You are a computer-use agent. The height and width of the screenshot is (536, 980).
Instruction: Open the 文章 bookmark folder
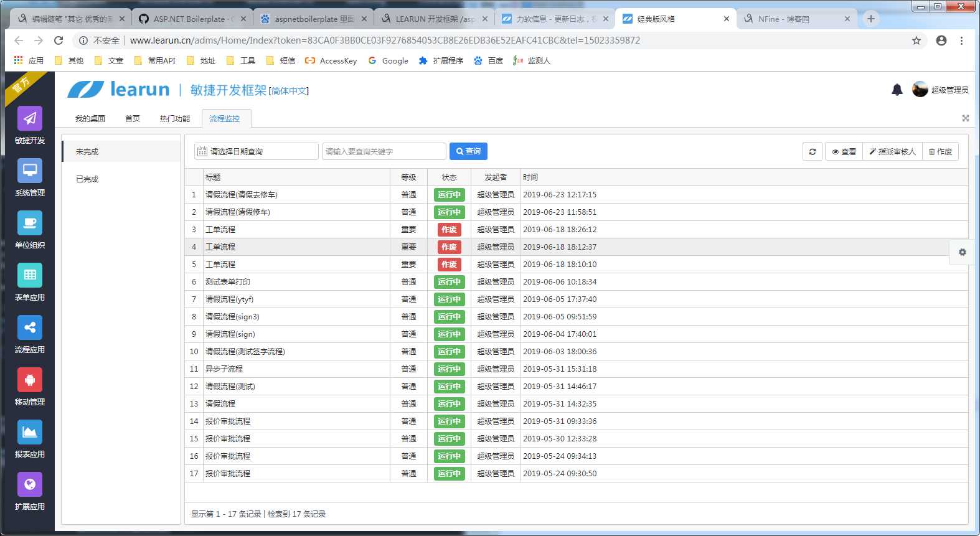109,60
